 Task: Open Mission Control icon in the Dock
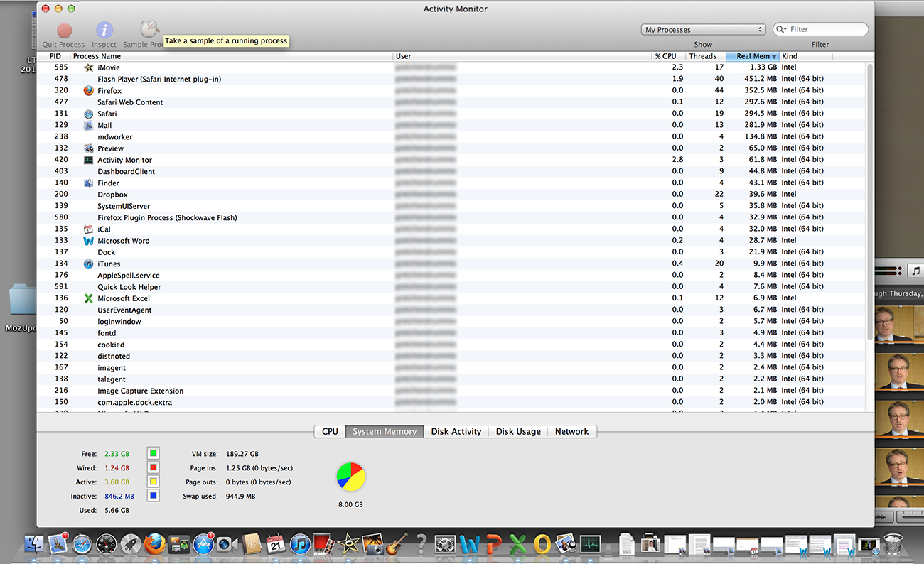point(178,545)
